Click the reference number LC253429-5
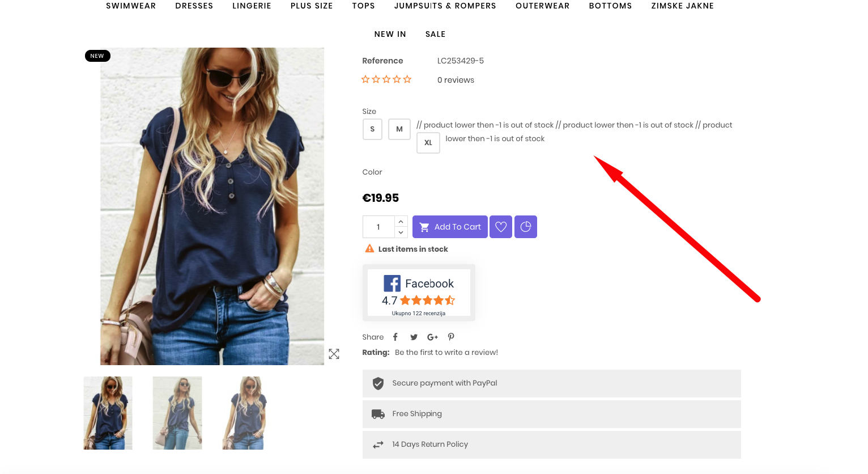This screenshot has height=474, width=868. pyautogui.click(x=461, y=61)
